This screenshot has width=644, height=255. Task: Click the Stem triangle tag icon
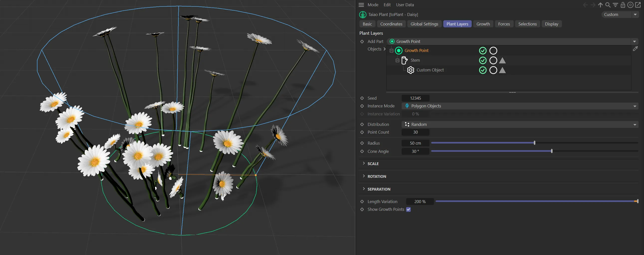(502, 60)
